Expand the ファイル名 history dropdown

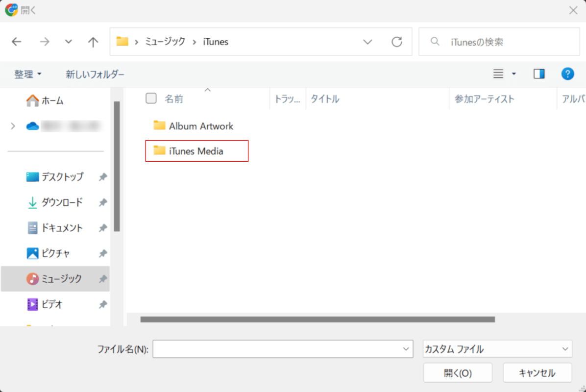(406, 349)
